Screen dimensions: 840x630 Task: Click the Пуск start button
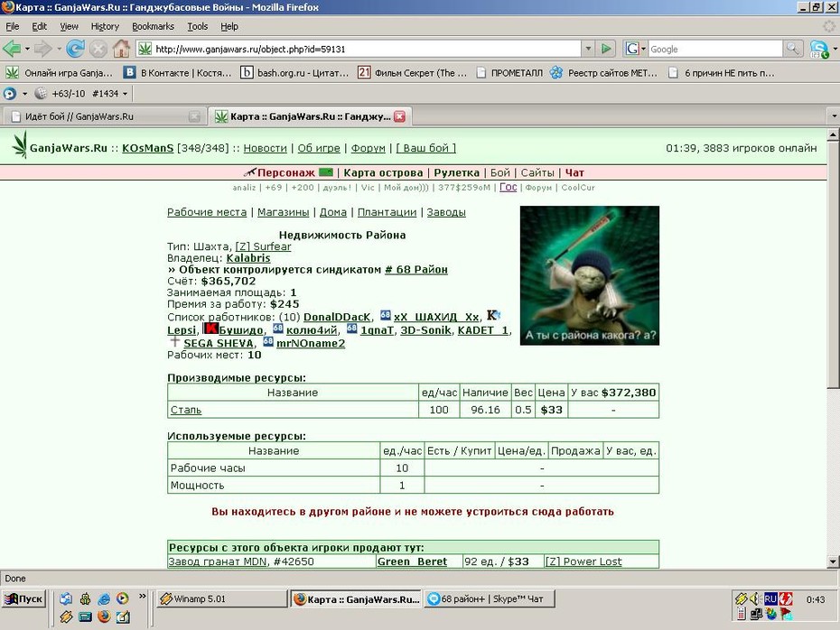23,599
